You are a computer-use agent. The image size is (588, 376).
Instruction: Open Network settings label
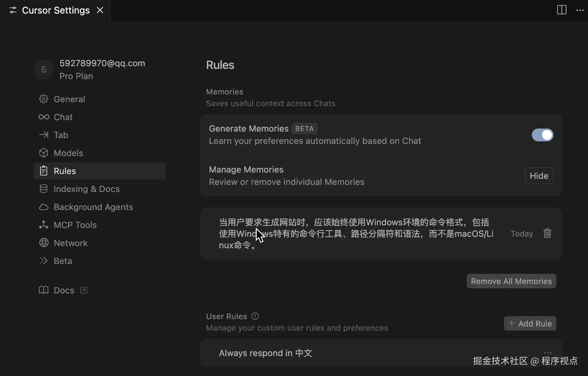[71, 243]
